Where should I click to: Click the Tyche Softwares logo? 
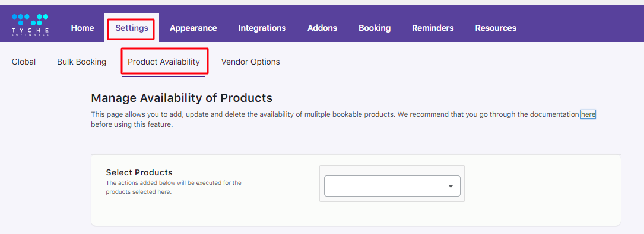coord(30,25)
